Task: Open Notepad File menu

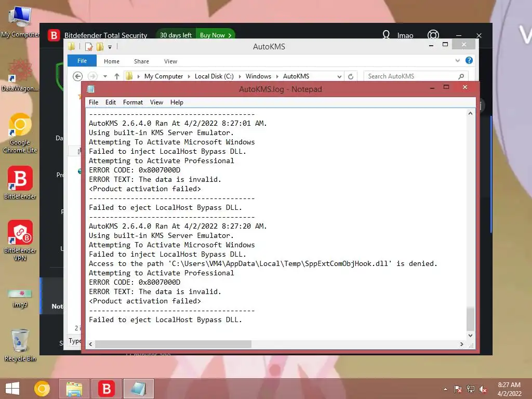Action: pos(94,102)
